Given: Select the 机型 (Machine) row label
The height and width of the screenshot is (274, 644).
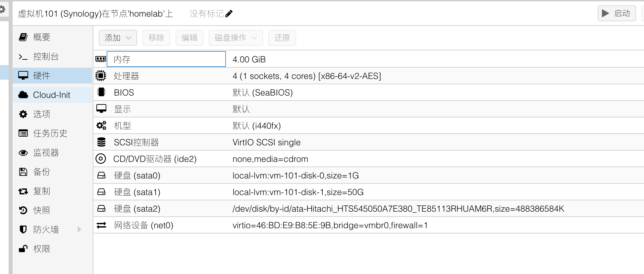Looking at the screenshot, I should [122, 126].
